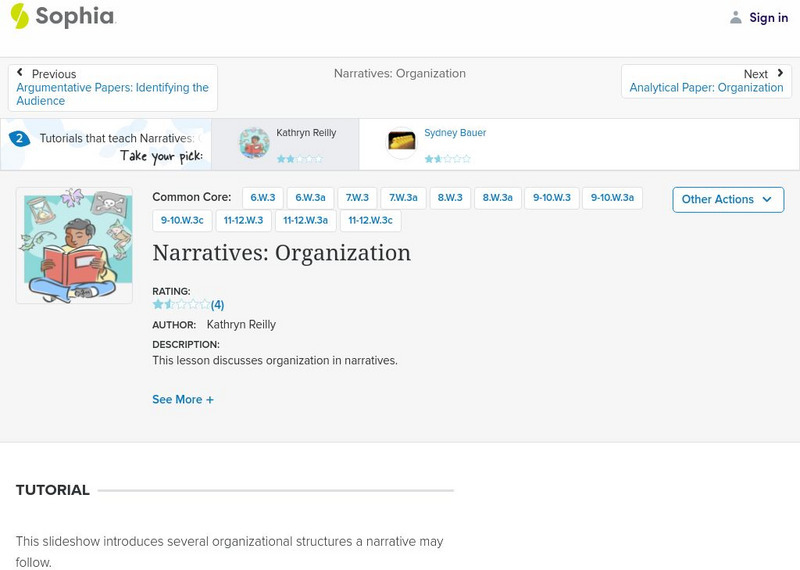Click the lesson rating stars

coord(181,305)
